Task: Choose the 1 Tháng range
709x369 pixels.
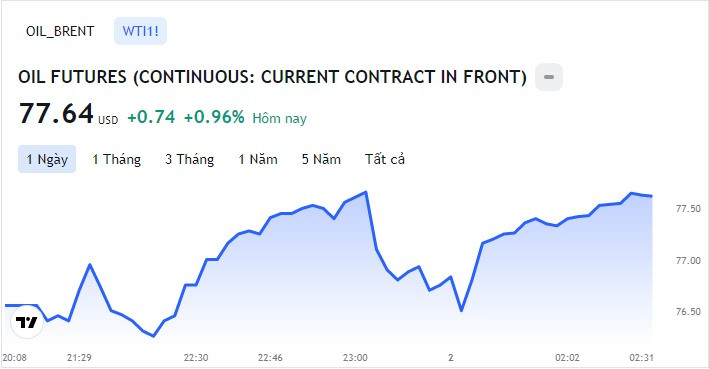Action: click(x=117, y=159)
